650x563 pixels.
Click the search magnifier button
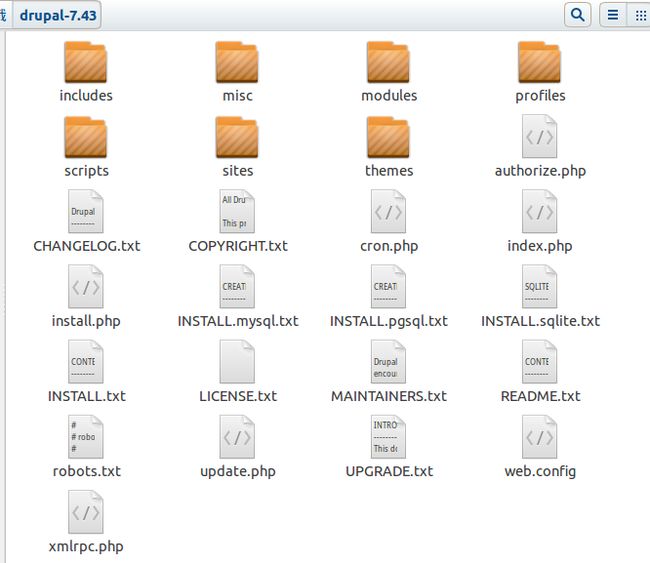pos(577,15)
